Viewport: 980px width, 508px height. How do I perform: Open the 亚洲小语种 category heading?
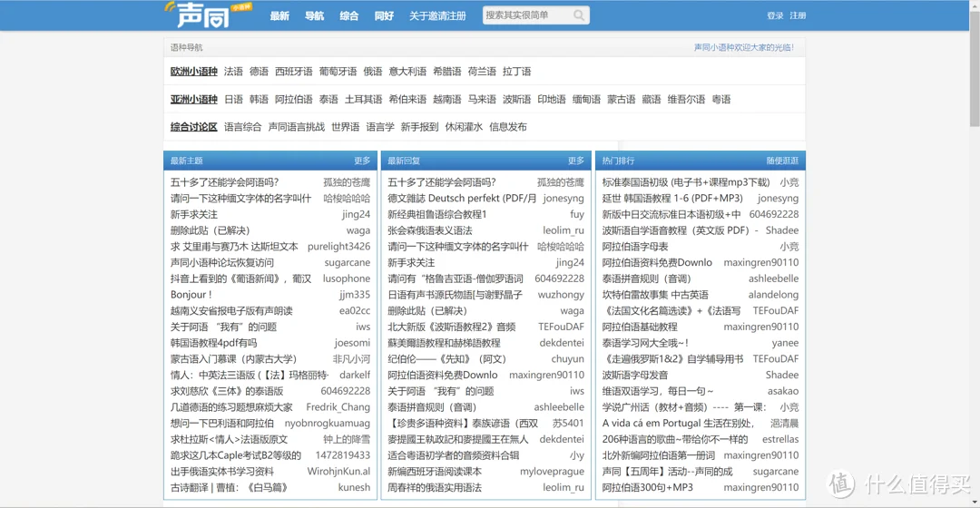click(194, 100)
